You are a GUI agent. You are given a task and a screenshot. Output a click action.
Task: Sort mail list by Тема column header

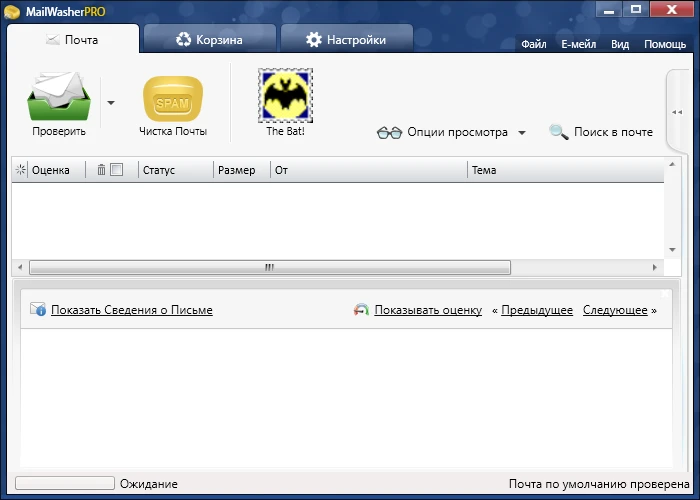[x=484, y=170]
